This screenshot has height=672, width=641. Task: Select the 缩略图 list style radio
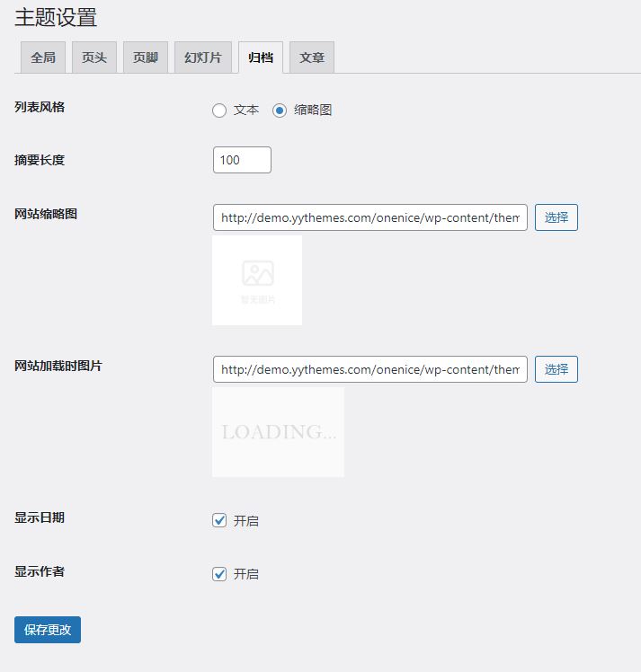(x=279, y=111)
